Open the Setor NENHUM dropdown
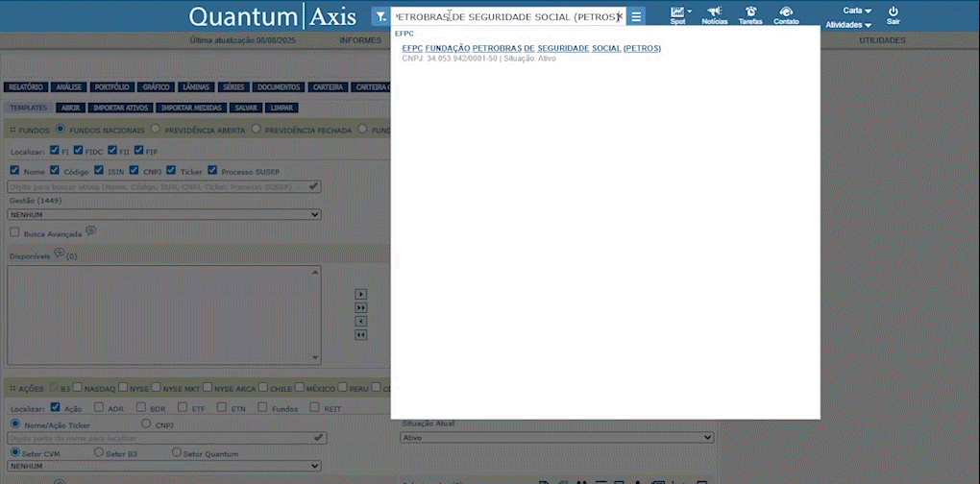This screenshot has width=980, height=484. [x=164, y=466]
